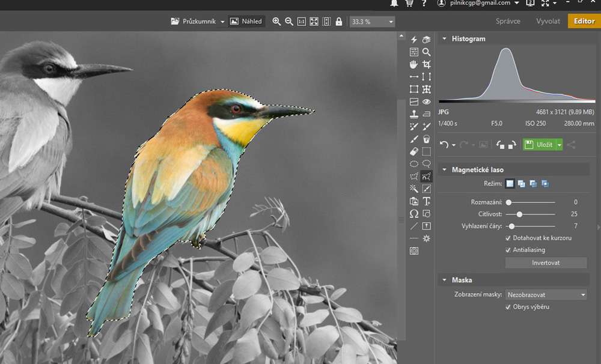Collapse the Histogram panel section

445,38
